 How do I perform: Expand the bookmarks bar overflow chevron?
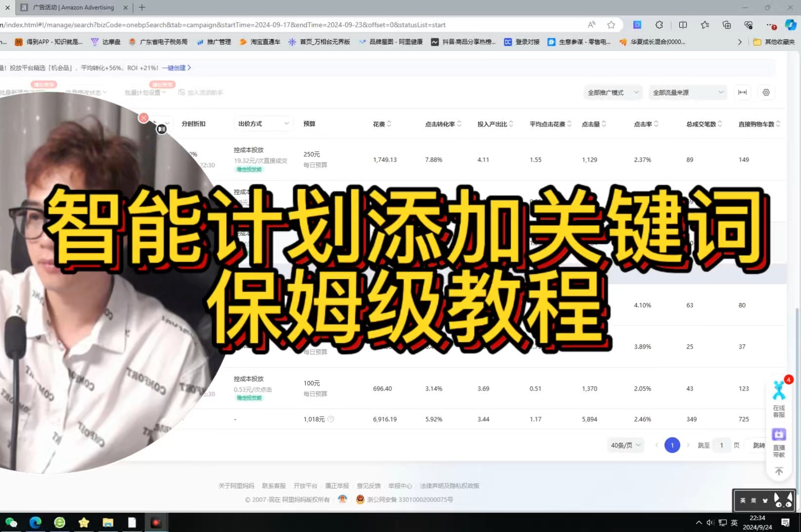(x=739, y=42)
